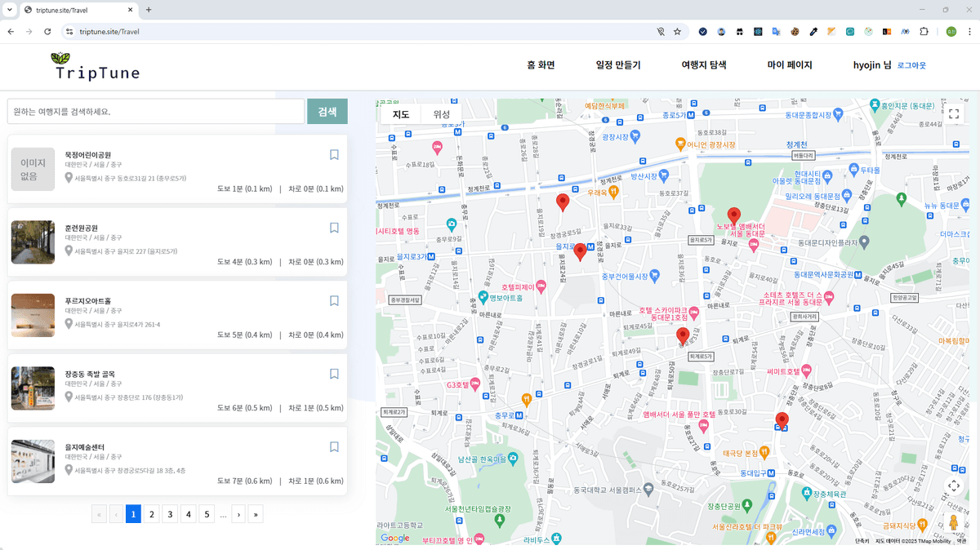Click the travel destination search field
Viewport: 980px width, 550px height.
pos(155,112)
